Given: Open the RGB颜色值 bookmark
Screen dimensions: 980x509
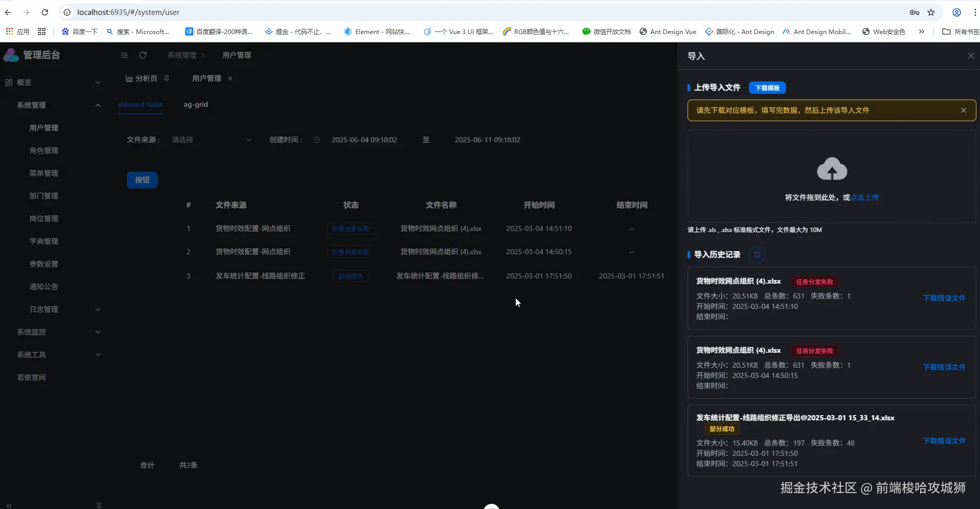Looking at the screenshot, I should 536,31.
